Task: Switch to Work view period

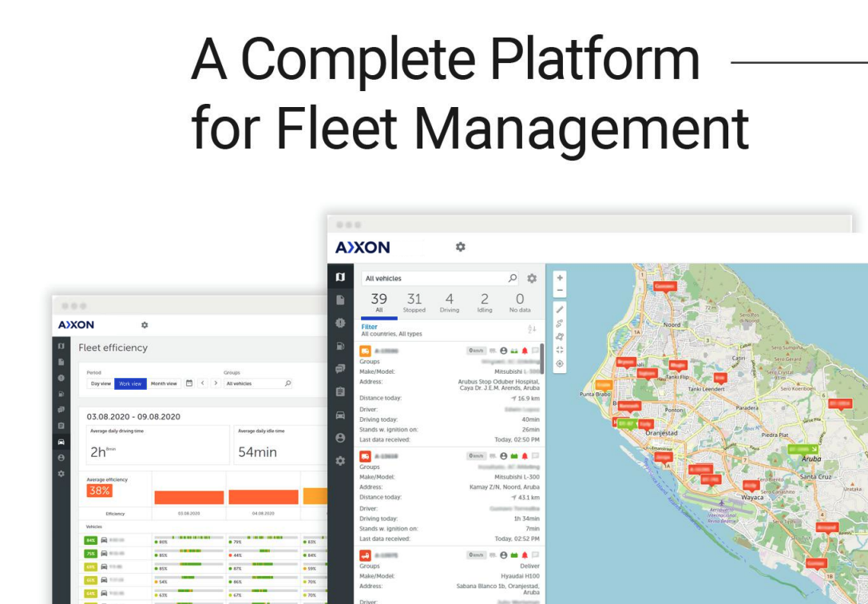Action: 131,383
